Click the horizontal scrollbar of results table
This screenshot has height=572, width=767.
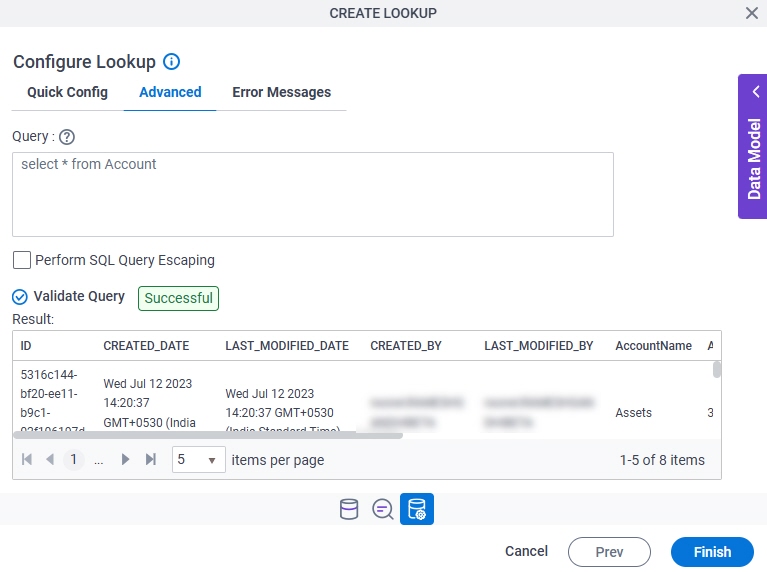click(208, 435)
